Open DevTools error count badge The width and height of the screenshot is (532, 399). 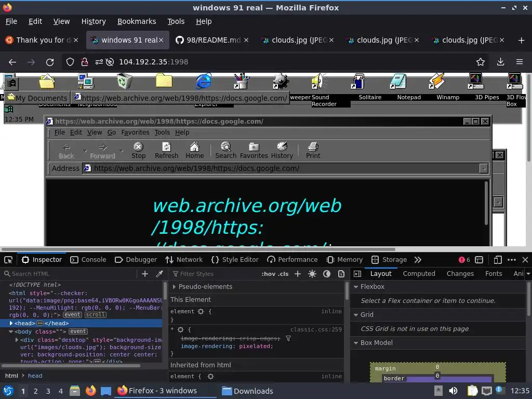pyautogui.click(x=464, y=260)
